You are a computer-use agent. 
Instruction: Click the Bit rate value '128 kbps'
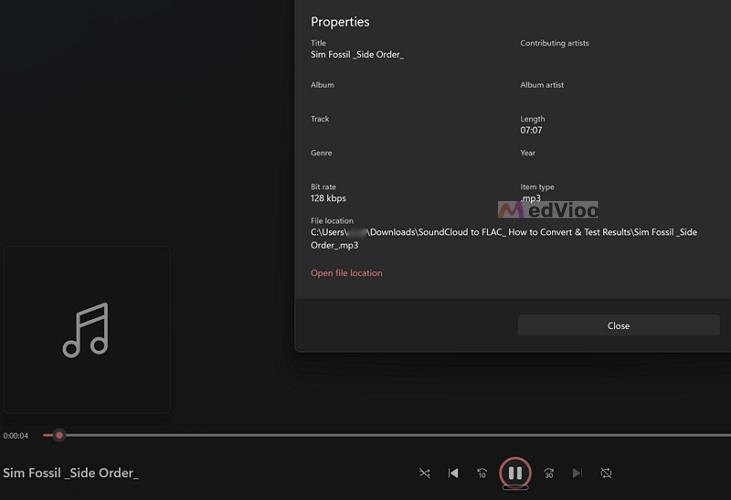[328, 198]
